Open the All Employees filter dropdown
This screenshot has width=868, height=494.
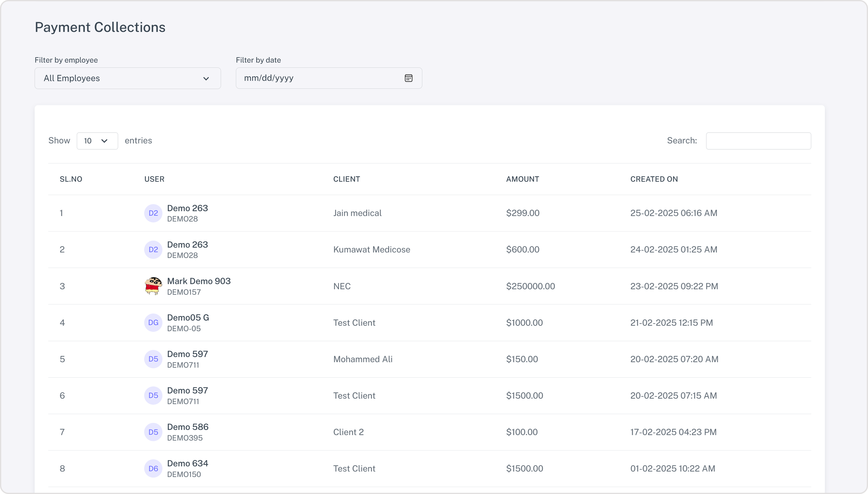pyautogui.click(x=128, y=78)
